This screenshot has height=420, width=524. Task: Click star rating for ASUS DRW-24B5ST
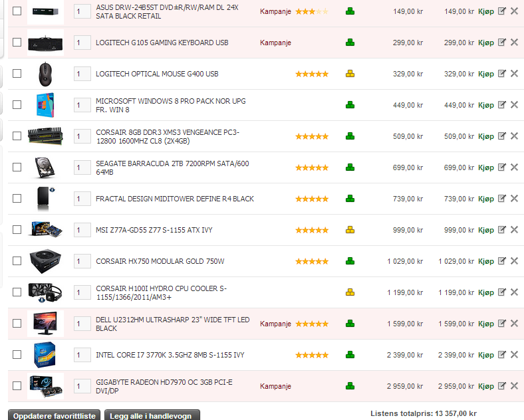pos(312,12)
